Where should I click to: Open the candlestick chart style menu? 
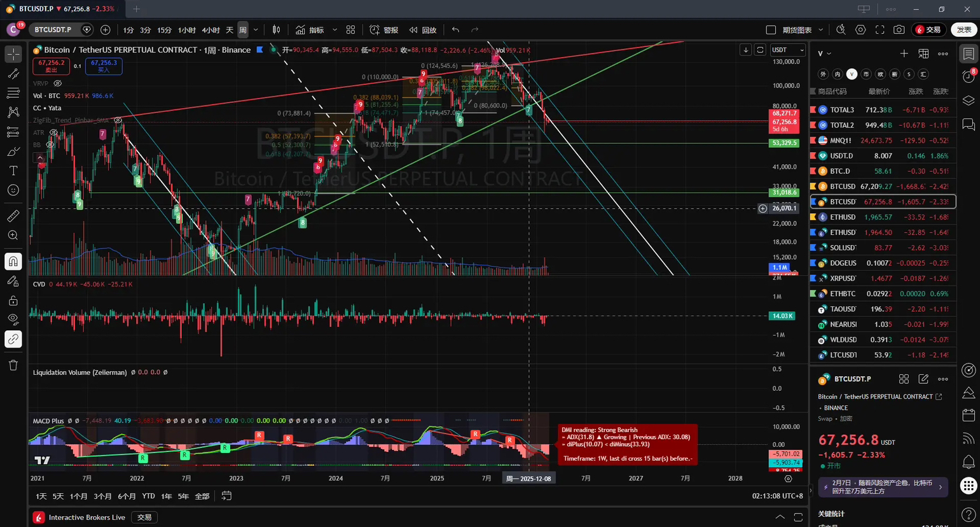pos(276,30)
